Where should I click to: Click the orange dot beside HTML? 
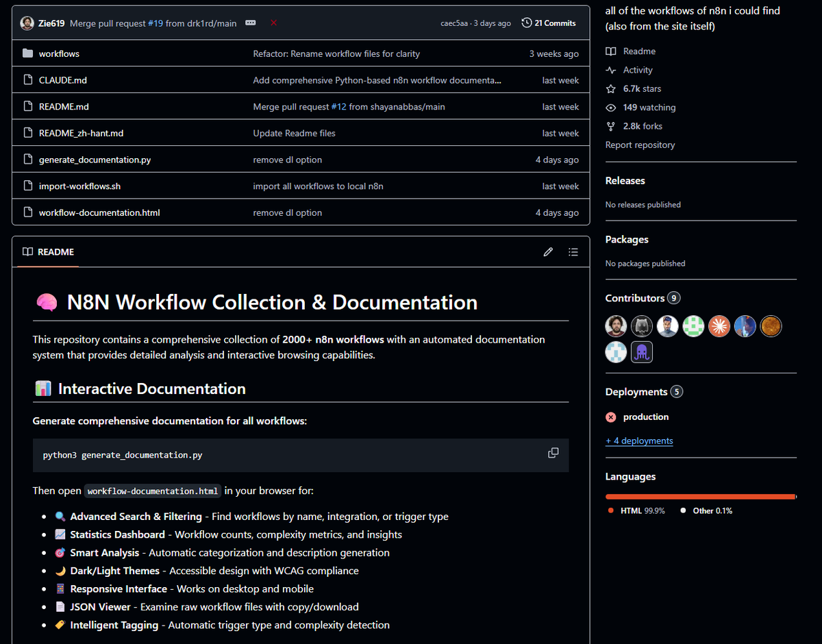tap(611, 510)
